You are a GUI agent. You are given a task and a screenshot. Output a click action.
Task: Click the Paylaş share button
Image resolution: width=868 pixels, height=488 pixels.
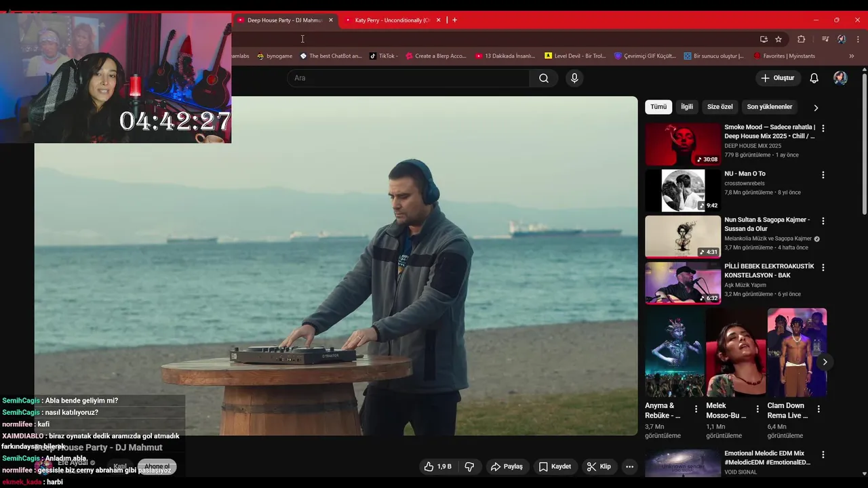point(507,466)
